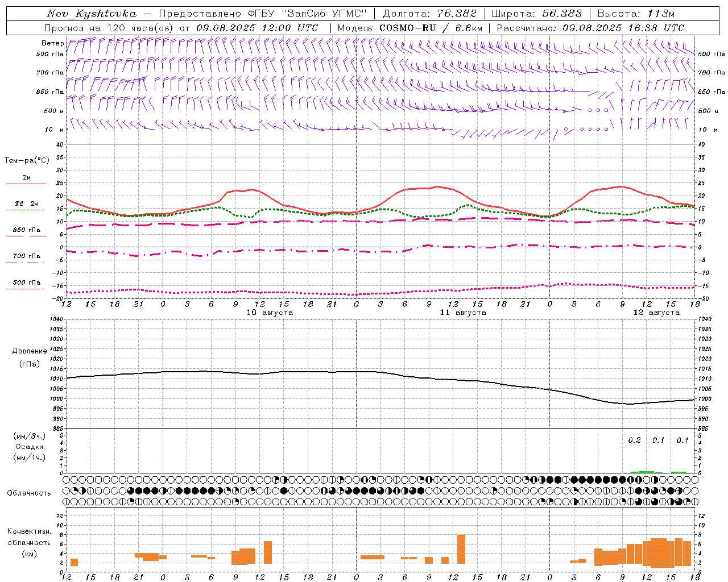Viewport: 728px width, 582px height.
Task: Click the solid red line under "2м" legend
Action: [26, 184]
